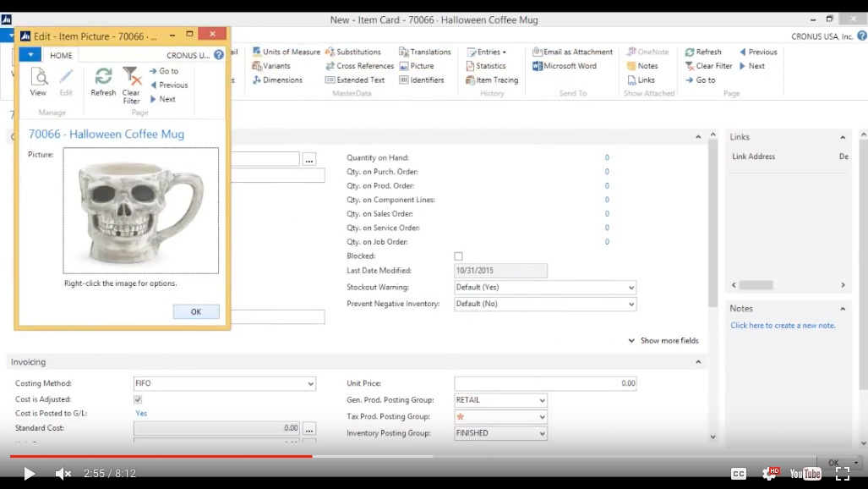Image resolution: width=868 pixels, height=489 pixels.
Task: Open Extended Text in the ribbon
Action: pyautogui.click(x=355, y=80)
